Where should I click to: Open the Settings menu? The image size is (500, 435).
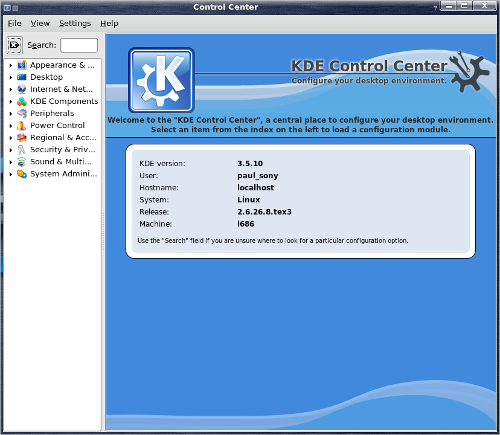tap(75, 23)
